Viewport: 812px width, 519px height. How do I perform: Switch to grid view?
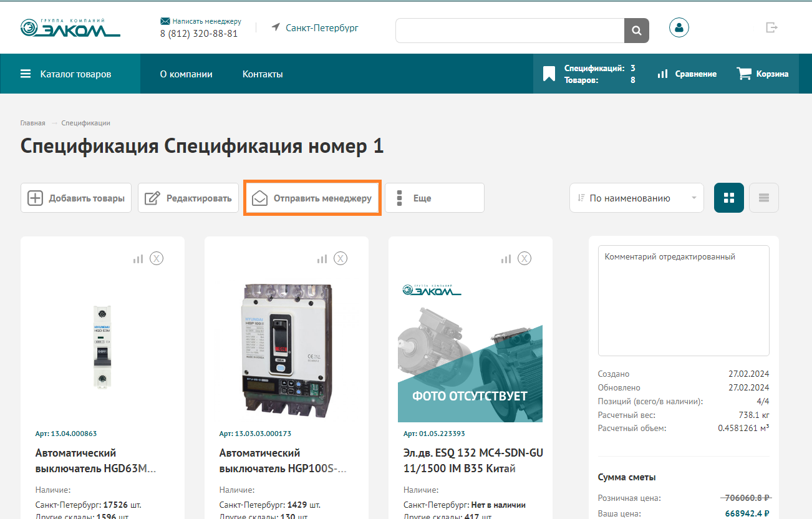[728, 198]
